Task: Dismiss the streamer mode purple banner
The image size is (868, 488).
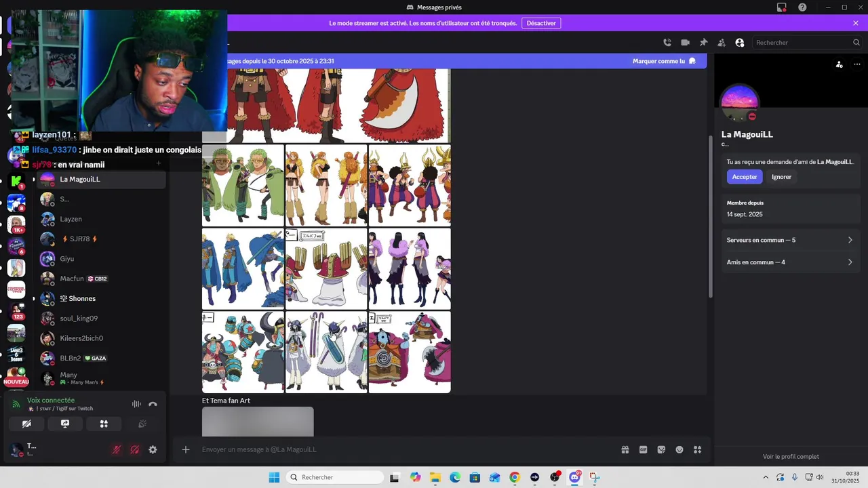Action: 856,23
